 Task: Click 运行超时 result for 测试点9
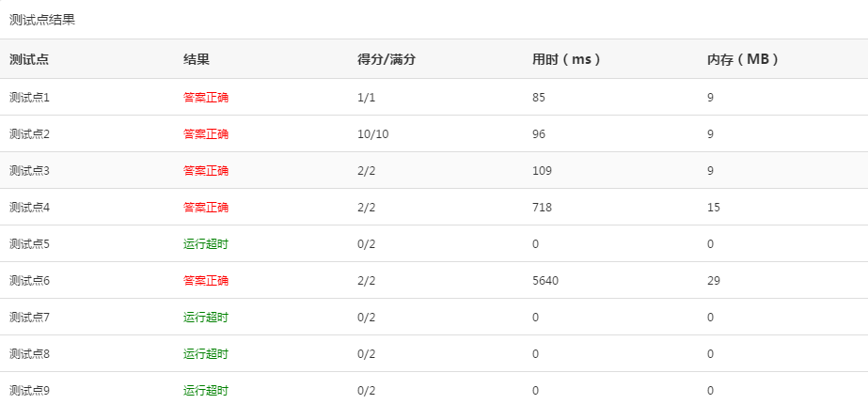click(206, 390)
